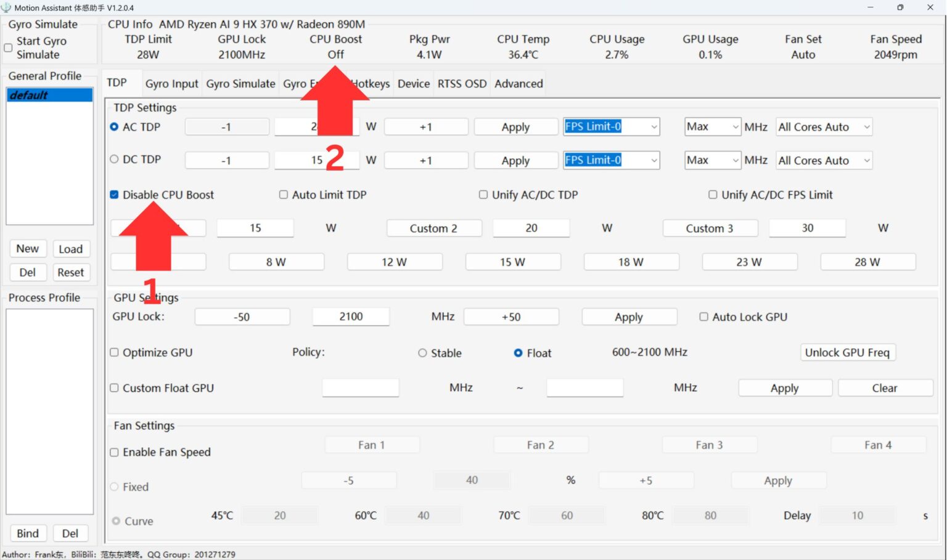Open the AC TDP FPS Limit dropdown
The width and height of the screenshot is (947, 560).
(x=653, y=126)
